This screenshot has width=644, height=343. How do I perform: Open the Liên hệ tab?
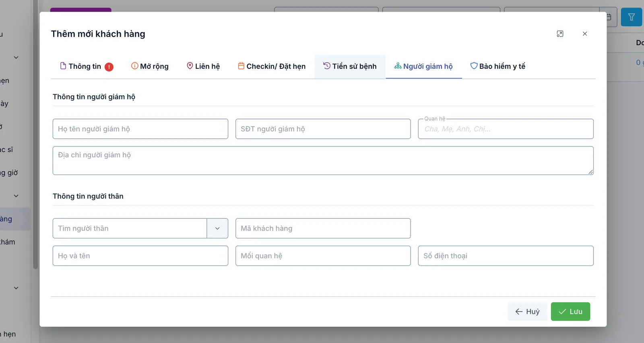point(203,66)
